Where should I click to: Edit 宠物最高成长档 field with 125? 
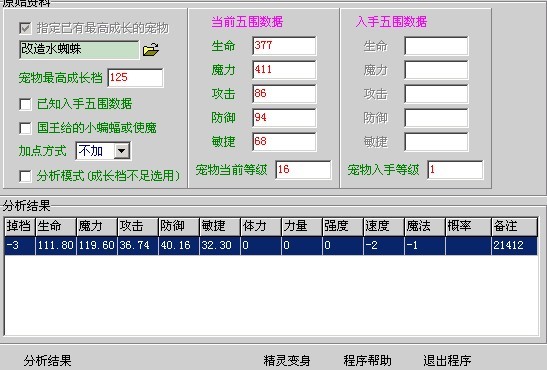(x=135, y=77)
